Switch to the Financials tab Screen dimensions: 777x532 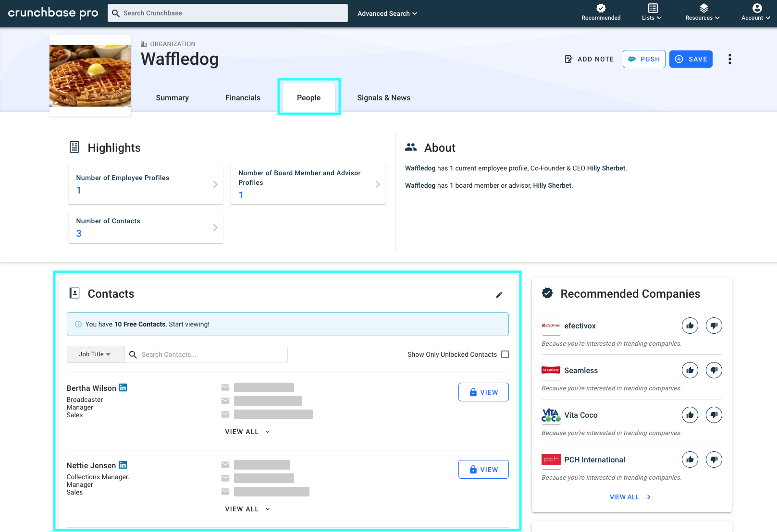pos(243,97)
